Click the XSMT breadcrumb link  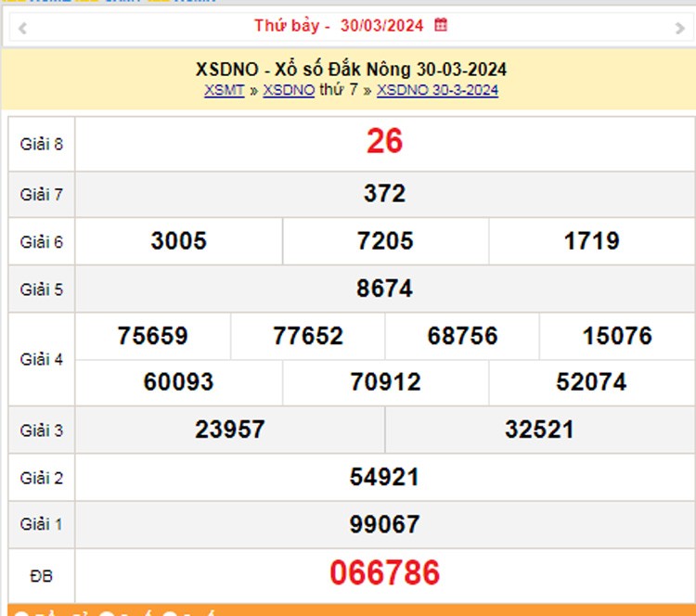(224, 90)
